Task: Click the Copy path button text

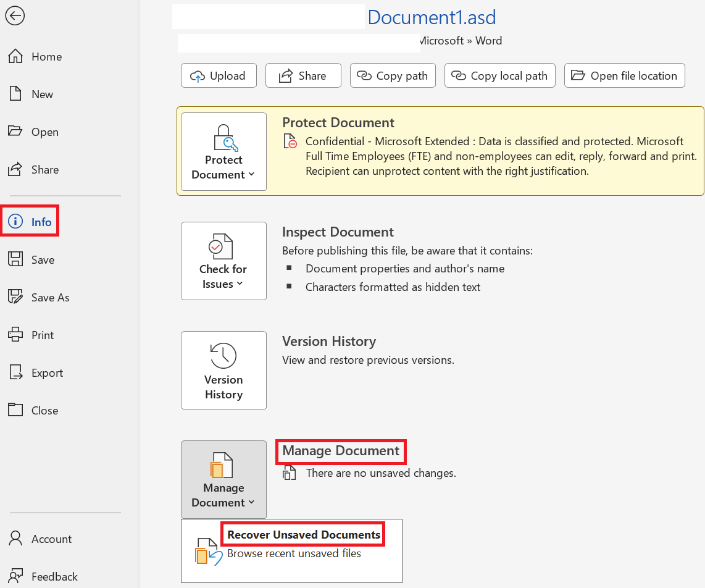Action: click(402, 76)
